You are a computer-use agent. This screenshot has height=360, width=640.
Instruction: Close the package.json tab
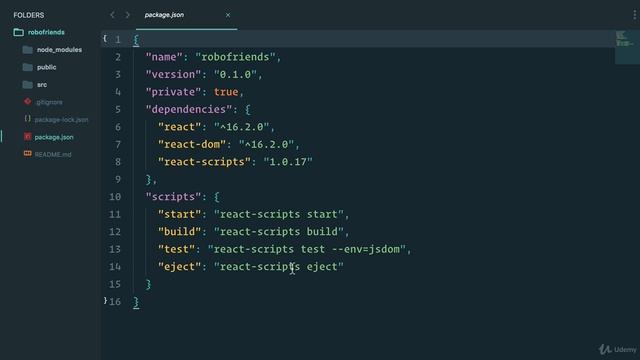tap(228, 15)
